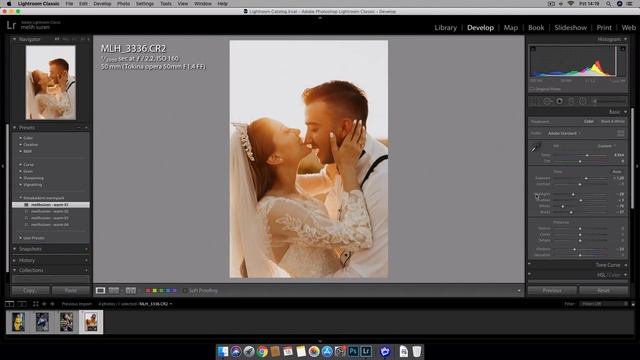Adjust the Exposure slider handle
640x360 pixels.
point(586,178)
